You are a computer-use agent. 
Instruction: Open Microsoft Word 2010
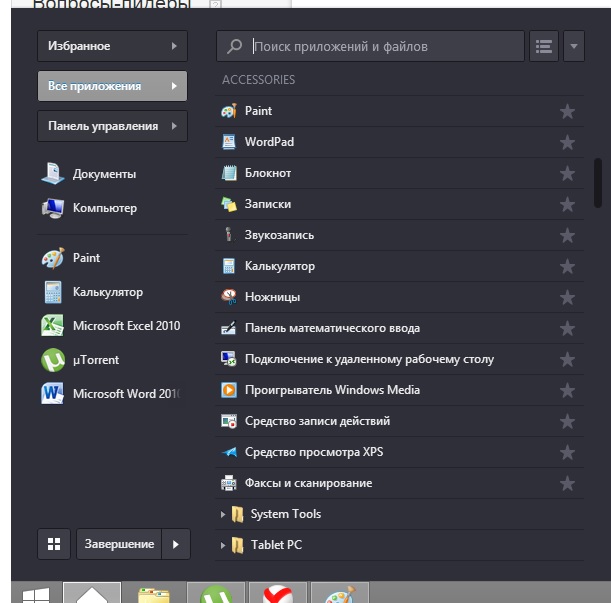point(111,394)
